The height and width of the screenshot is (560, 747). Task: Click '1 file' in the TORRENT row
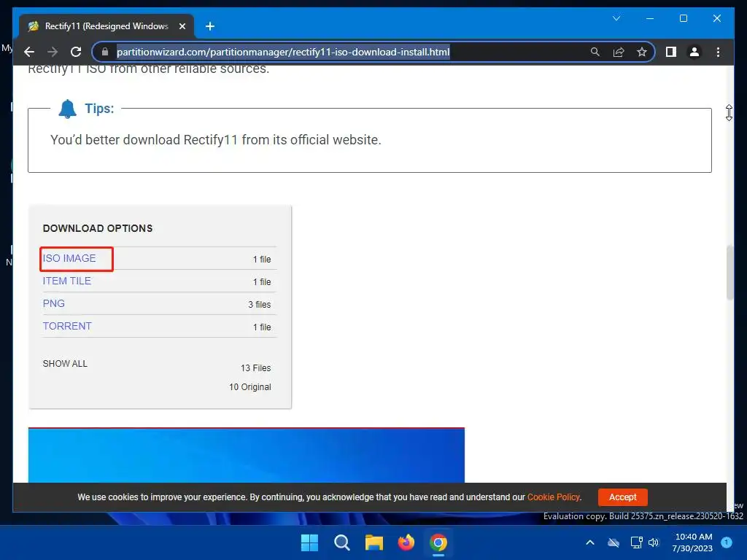(262, 327)
